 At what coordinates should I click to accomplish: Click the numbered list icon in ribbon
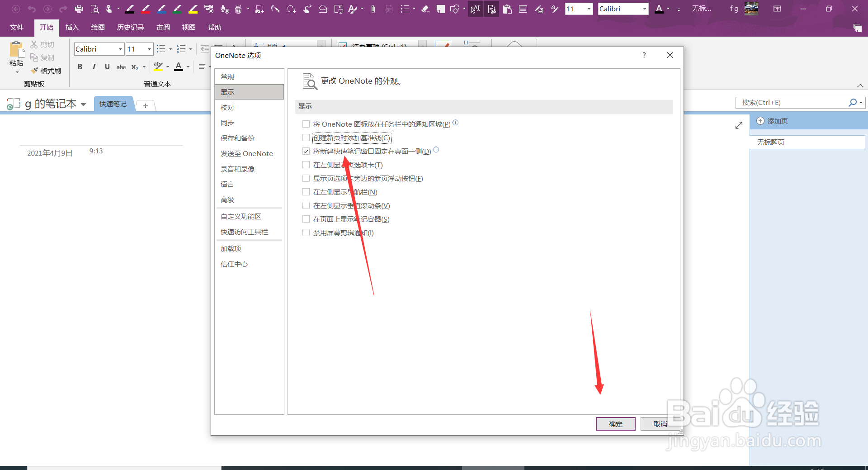pyautogui.click(x=181, y=49)
